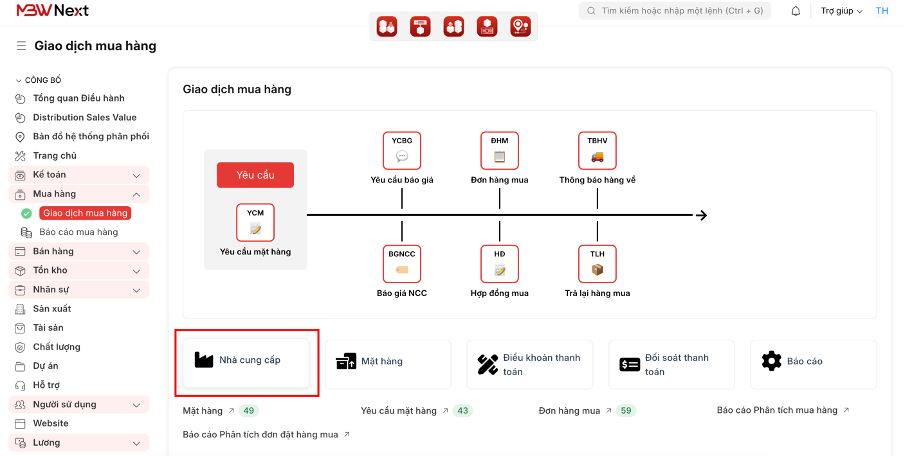Click the TBHV goods arrival notice icon
The height and width of the screenshot is (456, 904).
tap(597, 151)
